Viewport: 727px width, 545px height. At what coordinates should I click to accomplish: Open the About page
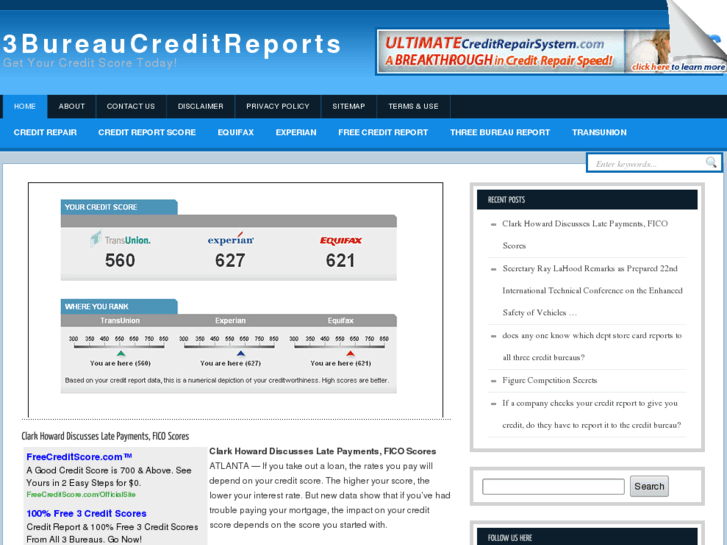(71, 106)
